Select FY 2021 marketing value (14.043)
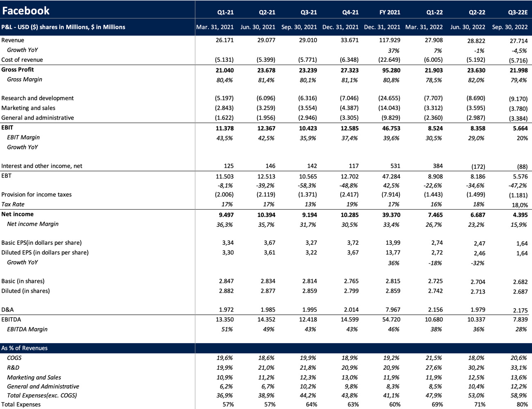The image size is (532, 409). 389,108
